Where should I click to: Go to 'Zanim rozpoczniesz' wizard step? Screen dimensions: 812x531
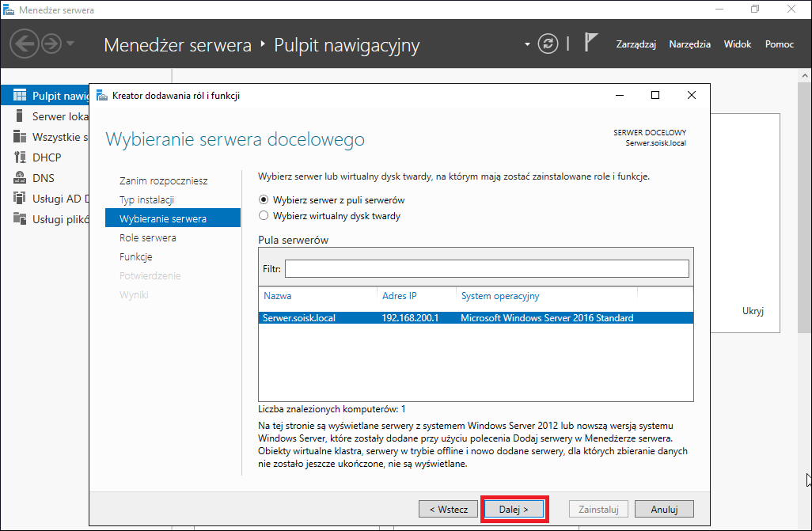click(163, 180)
